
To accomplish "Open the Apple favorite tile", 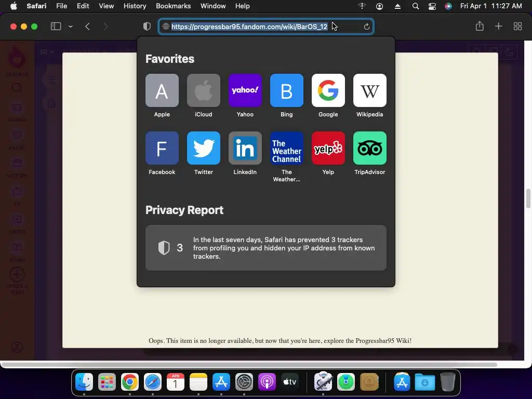I will click(x=162, y=90).
